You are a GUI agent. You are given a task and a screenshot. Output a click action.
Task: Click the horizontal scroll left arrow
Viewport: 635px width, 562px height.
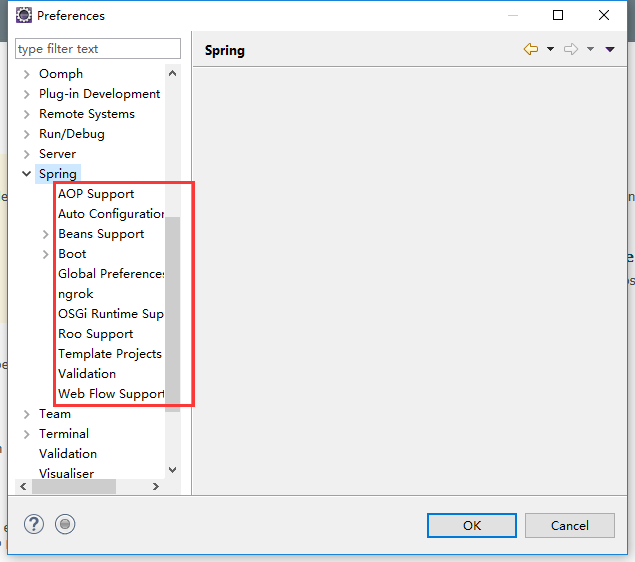click(x=23, y=486)
